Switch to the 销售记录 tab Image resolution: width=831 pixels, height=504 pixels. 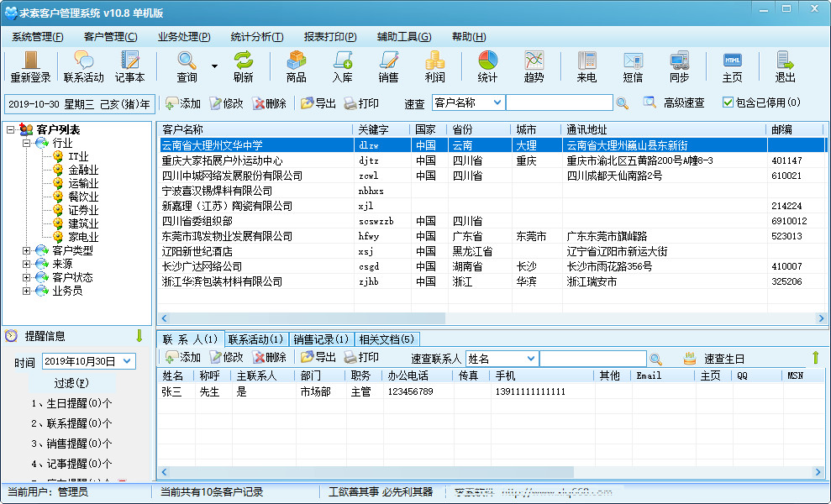318,339
